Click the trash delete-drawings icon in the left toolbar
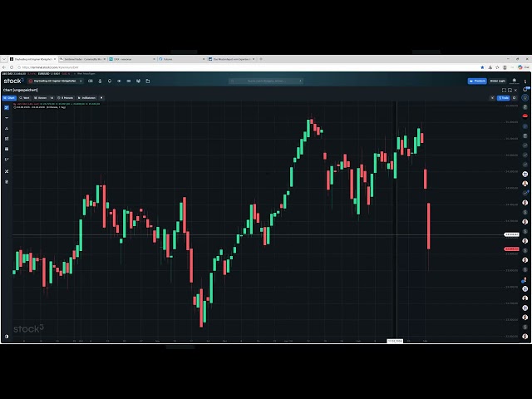 coord(7,182)
